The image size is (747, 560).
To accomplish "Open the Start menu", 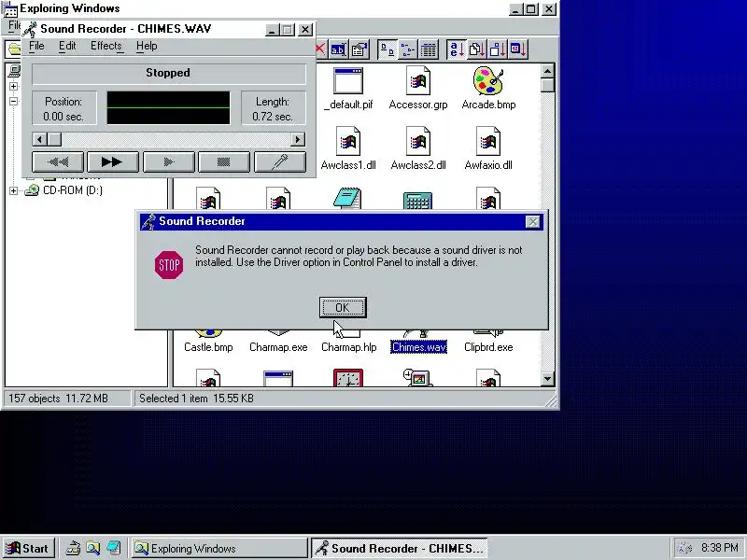I will 28,549.
